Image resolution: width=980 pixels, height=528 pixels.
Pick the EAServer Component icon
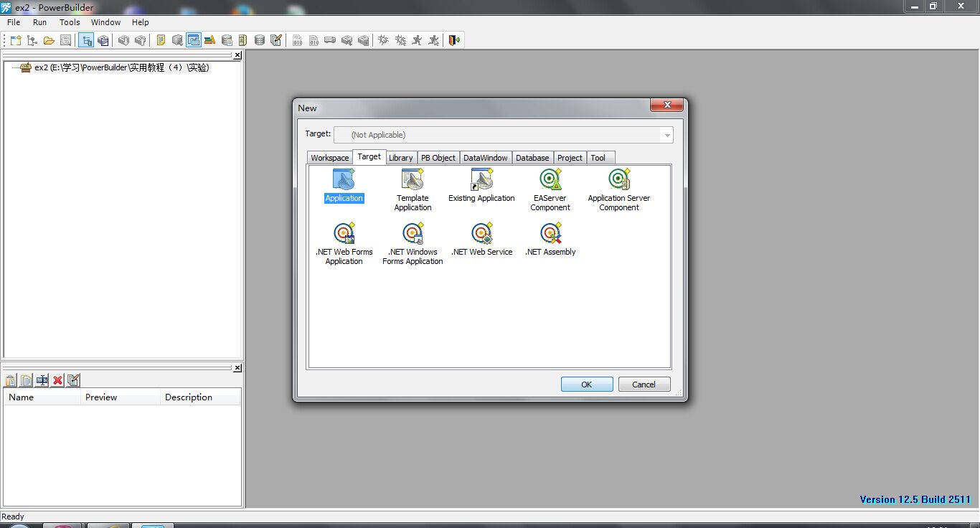point(550,189)
